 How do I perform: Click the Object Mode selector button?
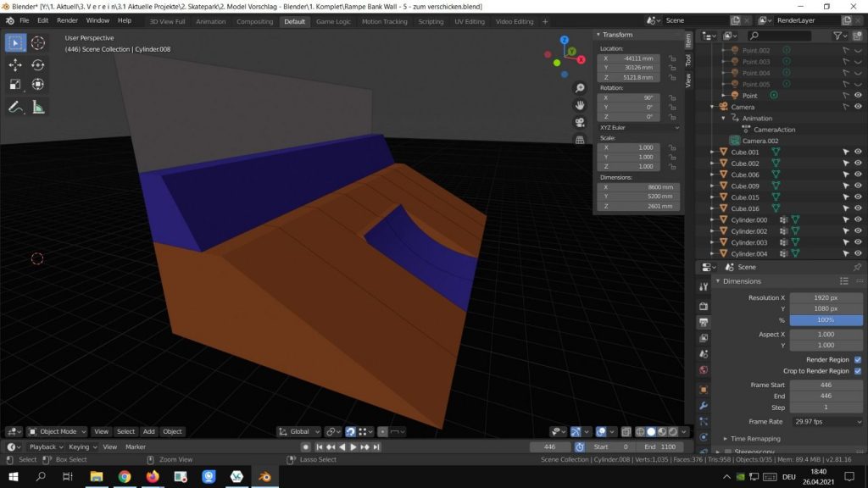coord(56,431)
